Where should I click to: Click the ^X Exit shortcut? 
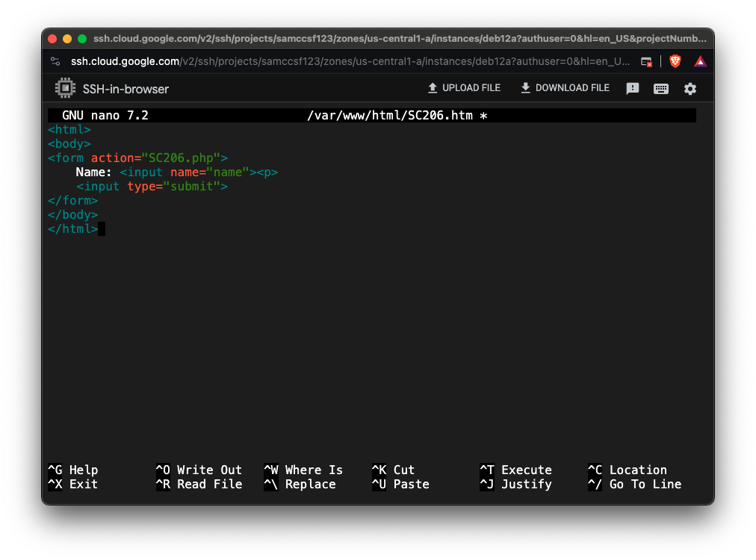[72, 485]
